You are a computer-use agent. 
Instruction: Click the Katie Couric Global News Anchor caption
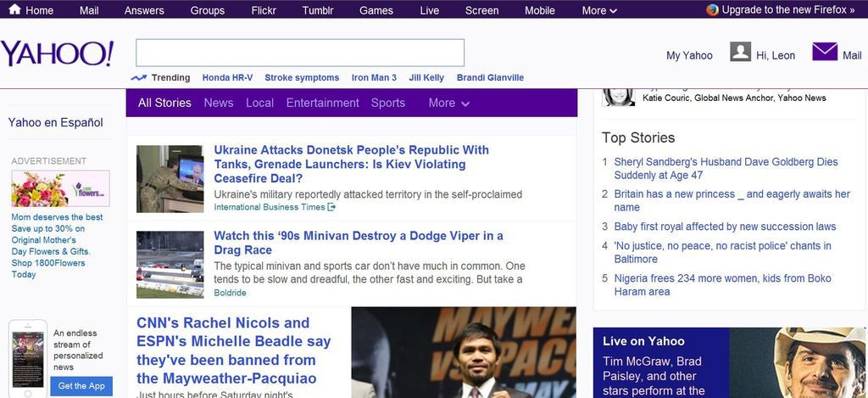[x=734, y=98]
